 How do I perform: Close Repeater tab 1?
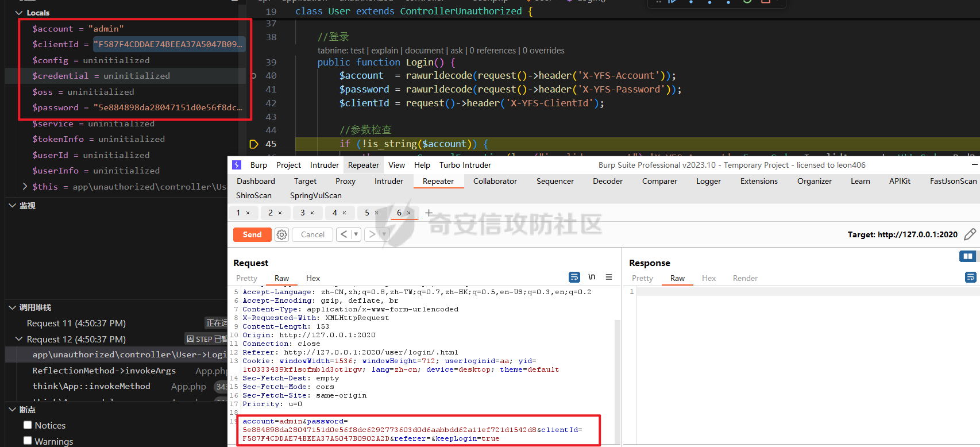tap(248, 213)
